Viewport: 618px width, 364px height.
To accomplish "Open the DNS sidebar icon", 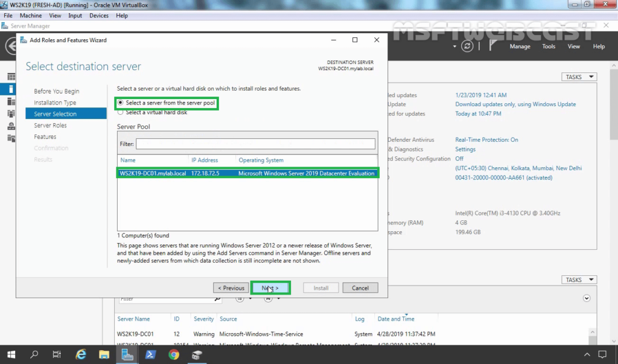I will [x=11, y=126].
